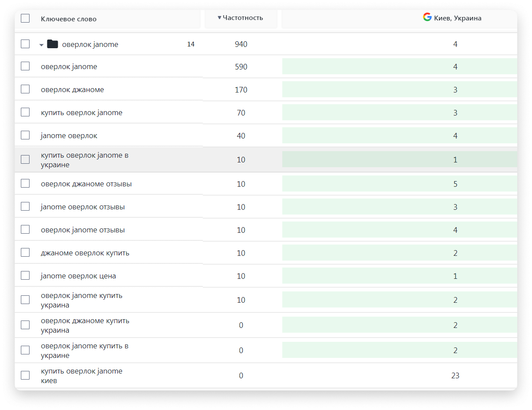This screenshot has height=410, width=532.
Task: Click the count 14 beside folder name
Action: [x=191, y=44]
